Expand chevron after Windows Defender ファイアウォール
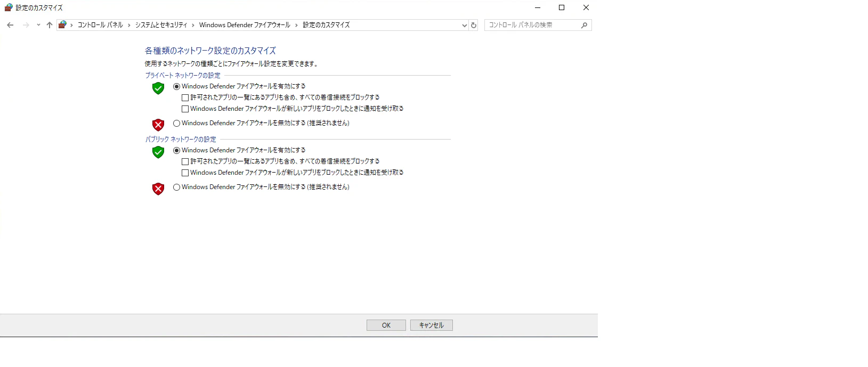The height and width of the screenshot is (367, 868). coord(297,25)
